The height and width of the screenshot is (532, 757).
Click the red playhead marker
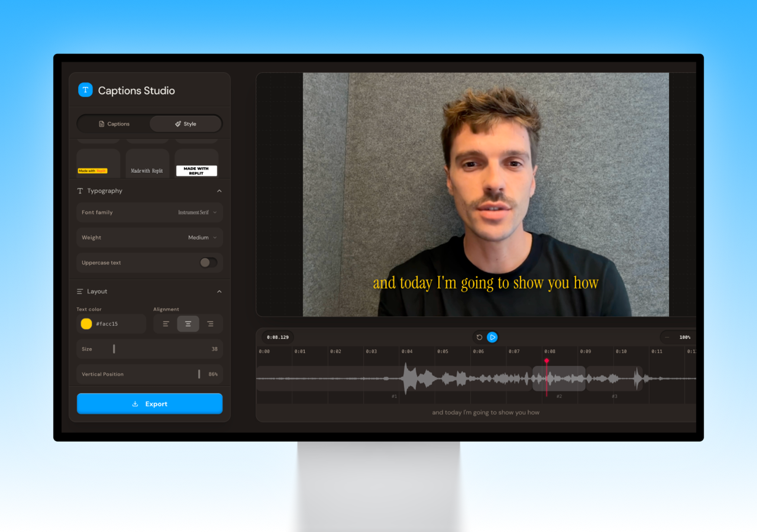547,361
